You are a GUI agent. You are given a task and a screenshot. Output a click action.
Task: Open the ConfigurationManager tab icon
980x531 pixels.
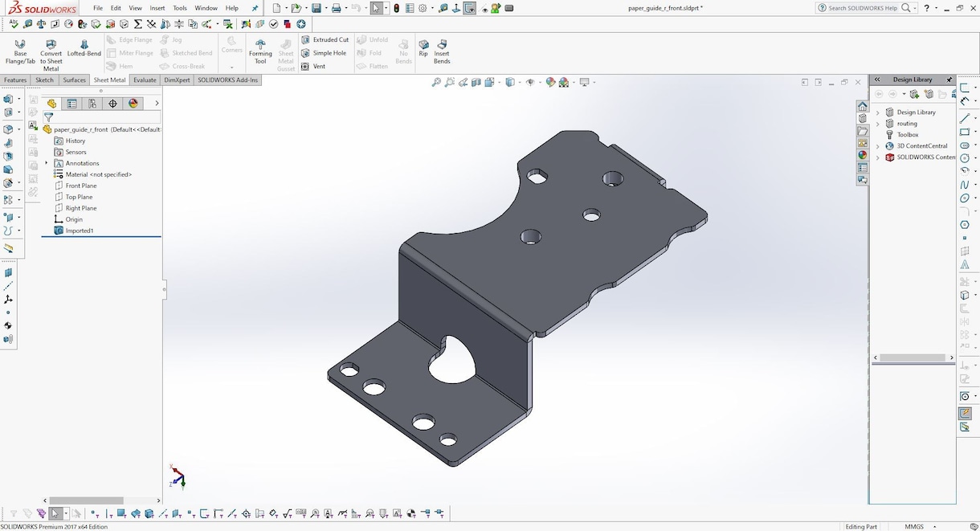click(x=92, y=104)
